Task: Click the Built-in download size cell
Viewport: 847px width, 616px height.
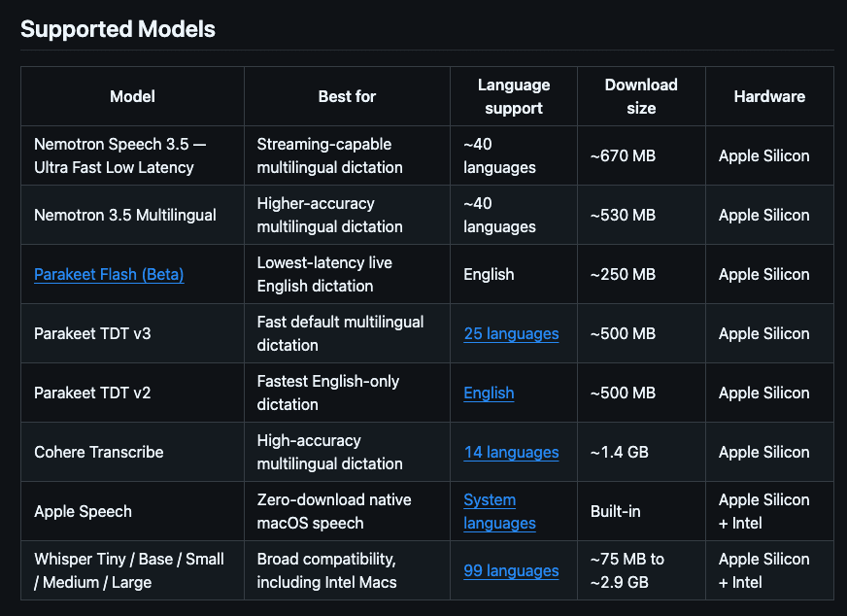Action: [x=641, y=511]
